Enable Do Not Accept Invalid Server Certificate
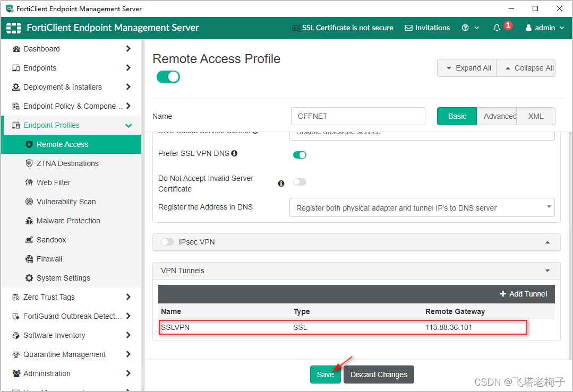 point(300,182)
